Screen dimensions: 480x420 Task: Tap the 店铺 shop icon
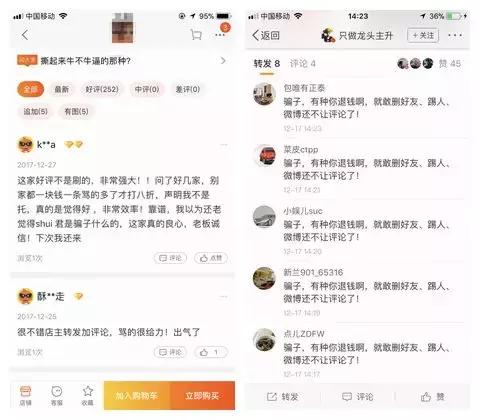click(x=25, y=396)
